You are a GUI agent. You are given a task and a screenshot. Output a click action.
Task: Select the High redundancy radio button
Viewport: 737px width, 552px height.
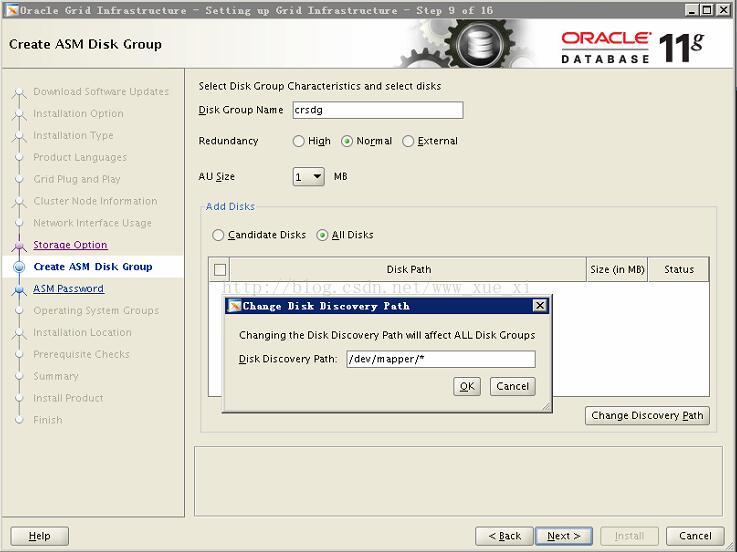[298, 141]
